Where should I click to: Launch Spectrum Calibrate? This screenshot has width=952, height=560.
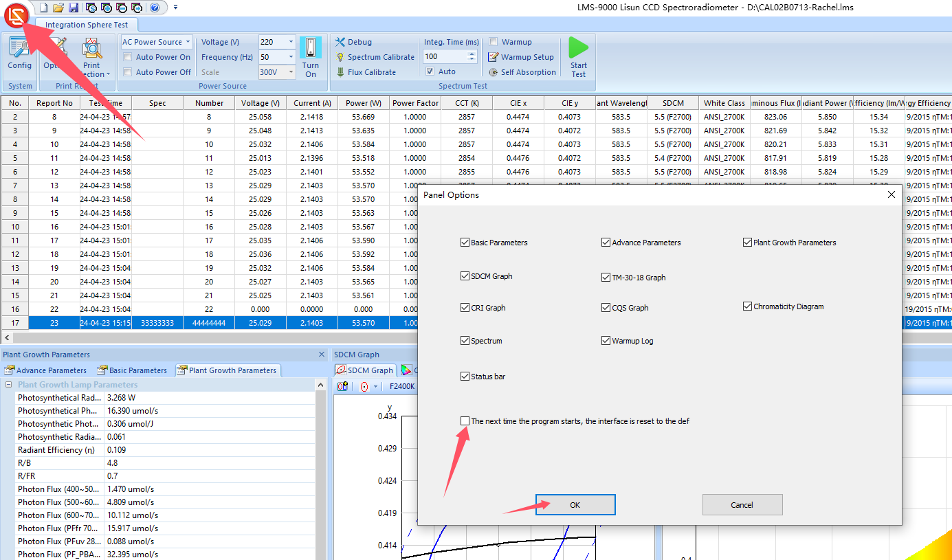(380, 57)
